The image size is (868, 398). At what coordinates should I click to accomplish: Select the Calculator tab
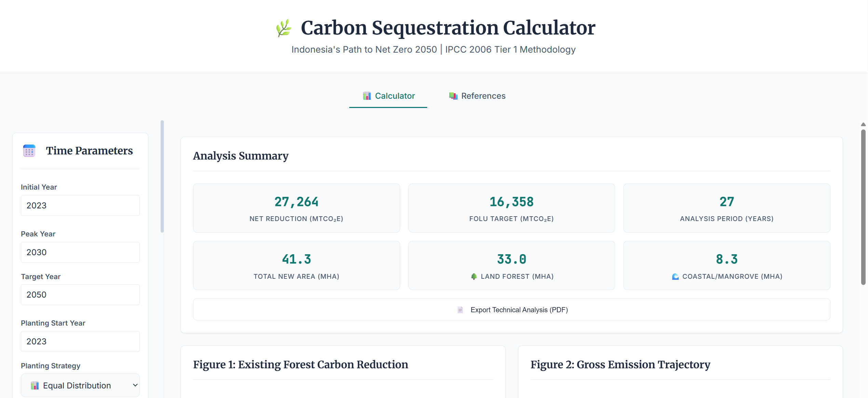tap(388, 96)
